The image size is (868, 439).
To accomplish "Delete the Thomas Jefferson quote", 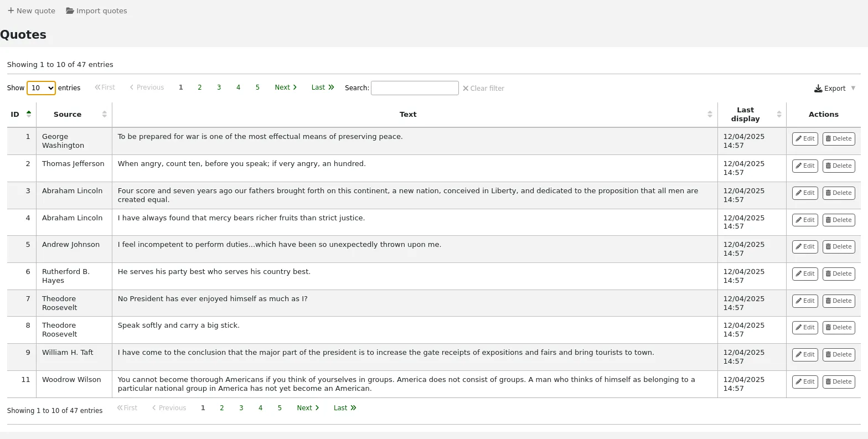I will (x=839, y=166).
